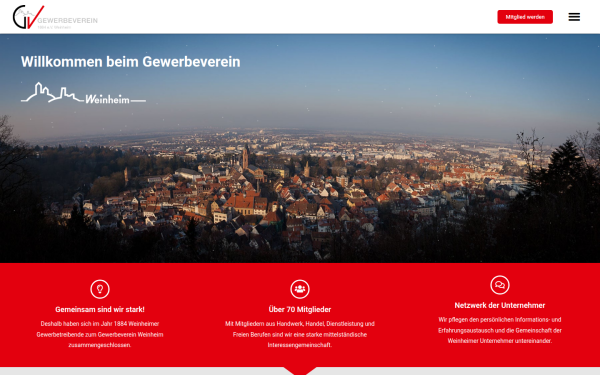Click the white Weinheim skyline logo

tap(83, 93)
